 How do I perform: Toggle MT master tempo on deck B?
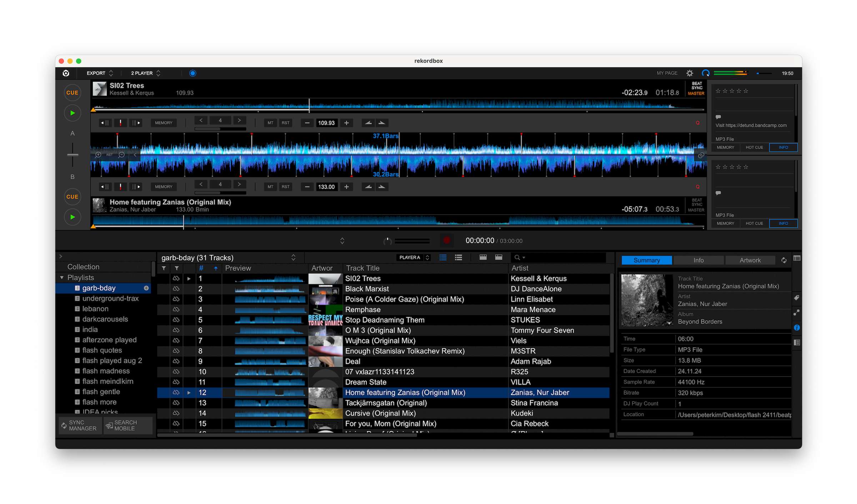[x=270, y=186]
